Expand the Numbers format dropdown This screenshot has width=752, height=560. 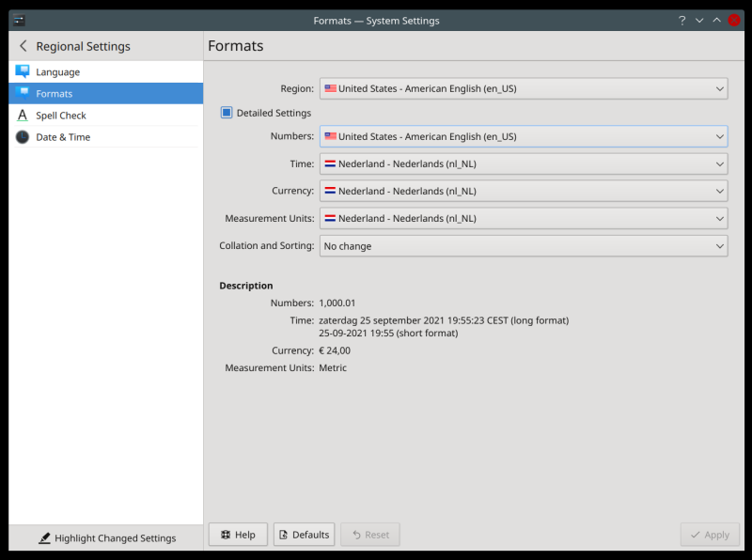[x=523, y=136]
